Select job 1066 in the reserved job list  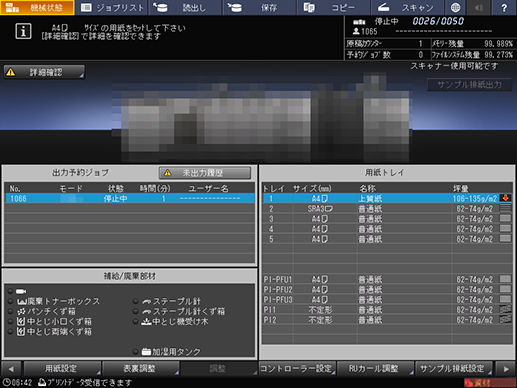pyautogui.click(x=130, y=198)
